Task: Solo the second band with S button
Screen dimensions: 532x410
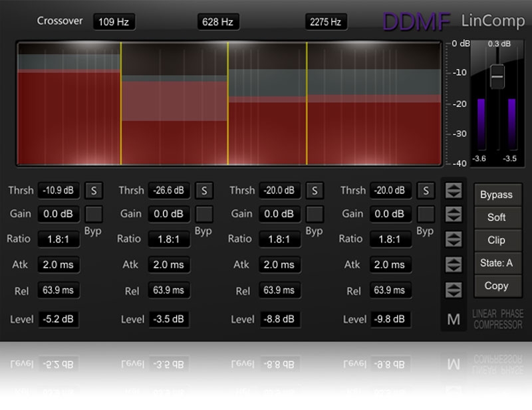Action: (x=204, y=191)
